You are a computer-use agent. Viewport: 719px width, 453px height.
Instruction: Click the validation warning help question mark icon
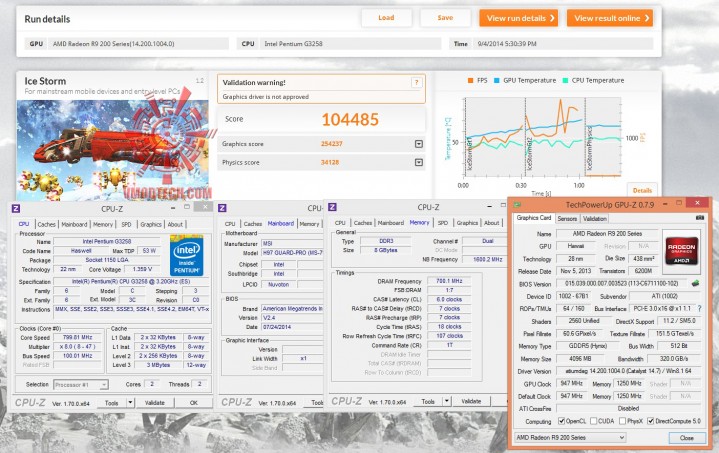[416, 83]
